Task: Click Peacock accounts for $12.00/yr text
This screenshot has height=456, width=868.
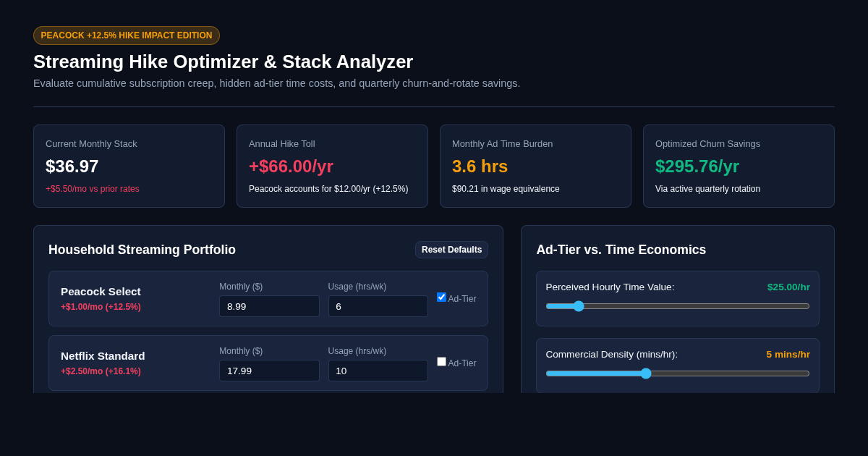Action: point(328,189)
